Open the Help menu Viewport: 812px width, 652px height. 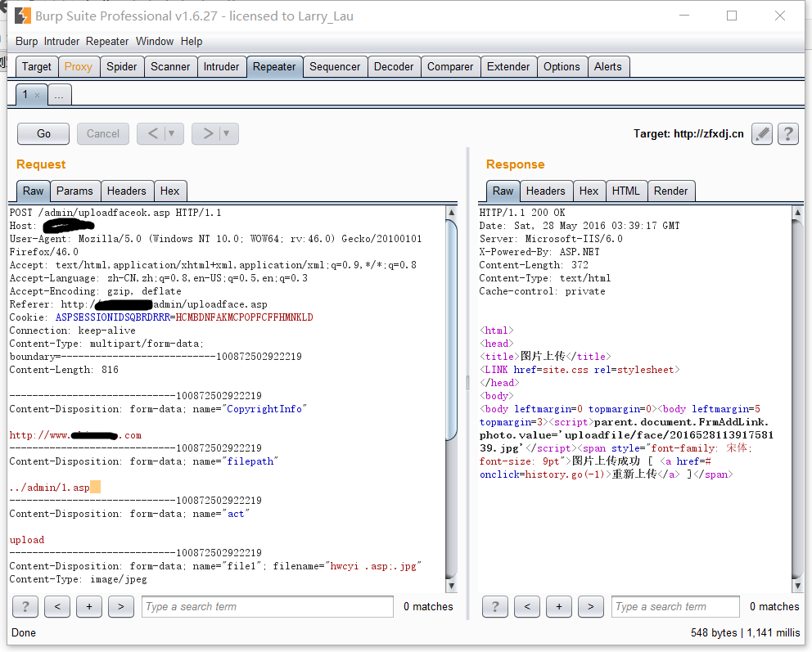(192, 42)
